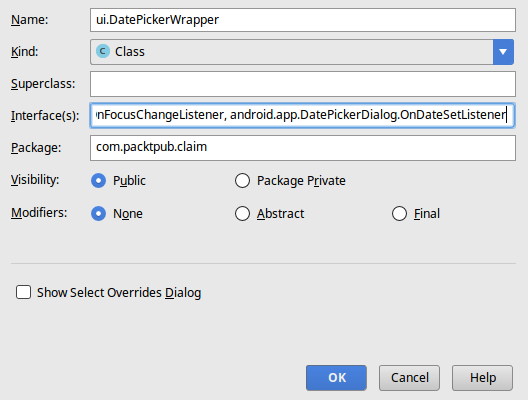Focus the Package field containing com.packtpub.claim
The height and width of the screenshot is (400, 528).
point(303,148)
